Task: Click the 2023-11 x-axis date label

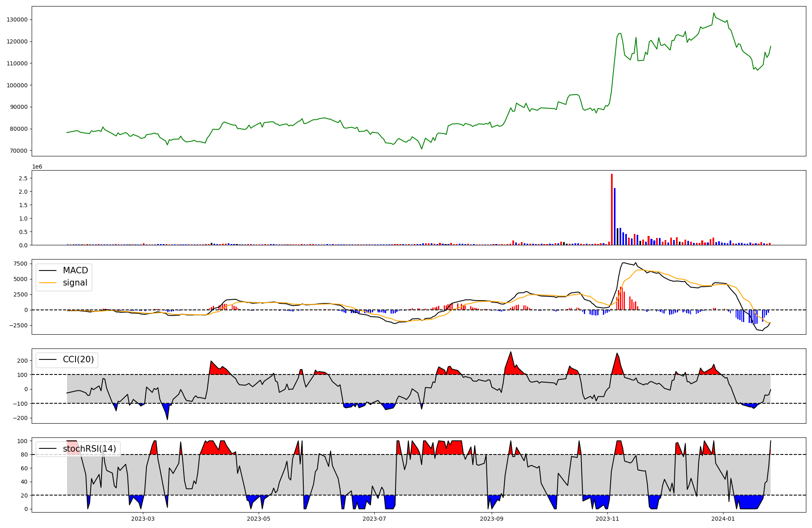Action: (607, 519)
